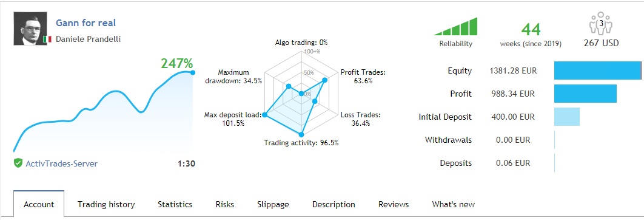This screenshot has width=644, height=220.
Task: Click the 247% growth chart endpoint
Action: 192,72
